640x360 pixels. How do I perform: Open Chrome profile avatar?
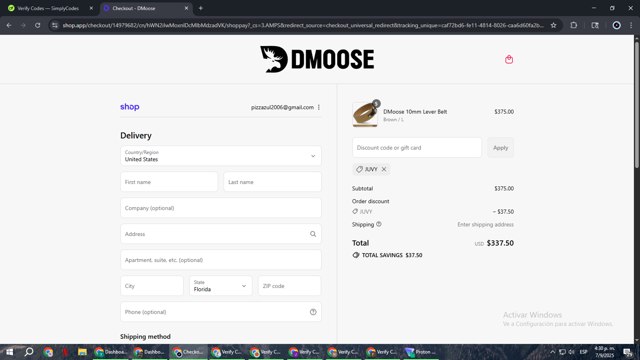pos(616,25)
